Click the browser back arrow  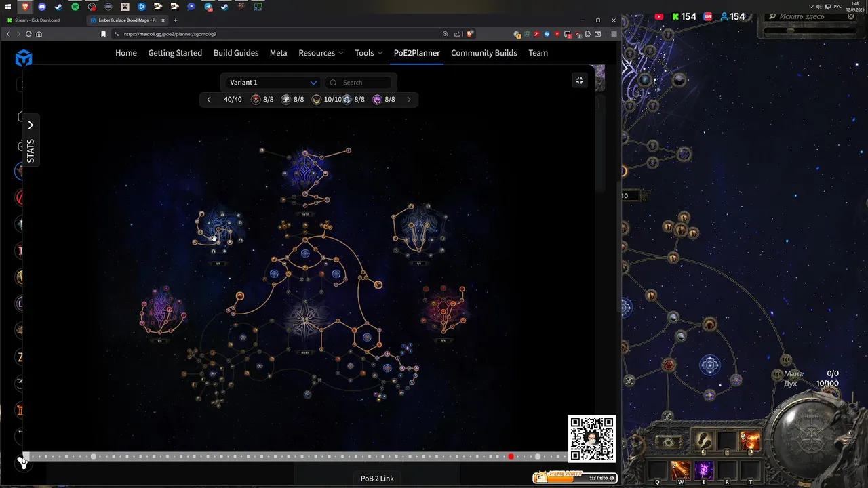coord(8,34)
